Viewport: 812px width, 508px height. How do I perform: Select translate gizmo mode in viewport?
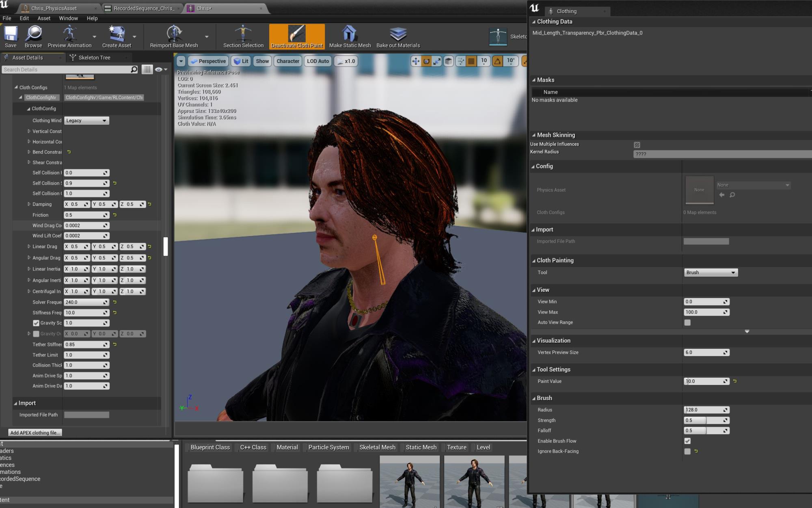416,61
